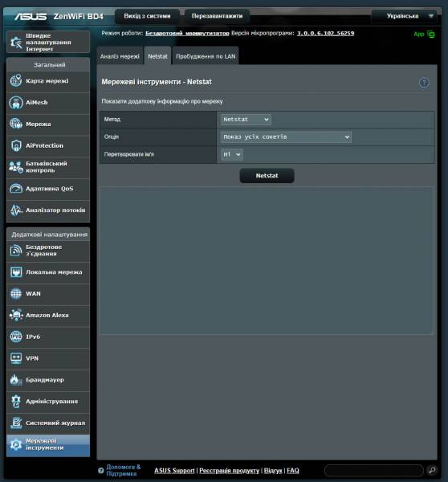Open the Amazon Alexa icon

16,316
